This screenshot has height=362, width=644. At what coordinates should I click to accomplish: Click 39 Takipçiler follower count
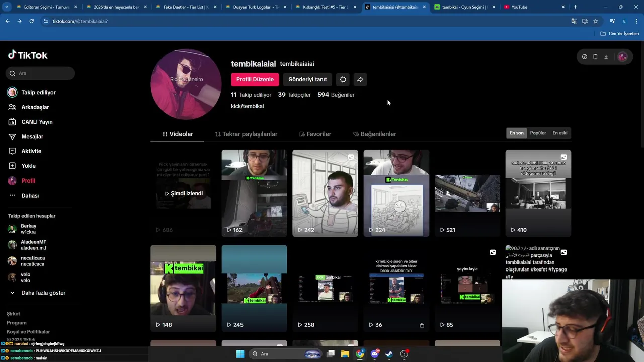294,95
